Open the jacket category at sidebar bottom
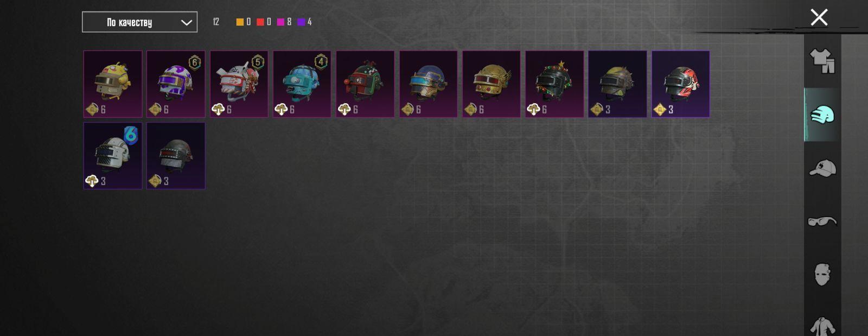868x336 pixels. click(822, 326)
